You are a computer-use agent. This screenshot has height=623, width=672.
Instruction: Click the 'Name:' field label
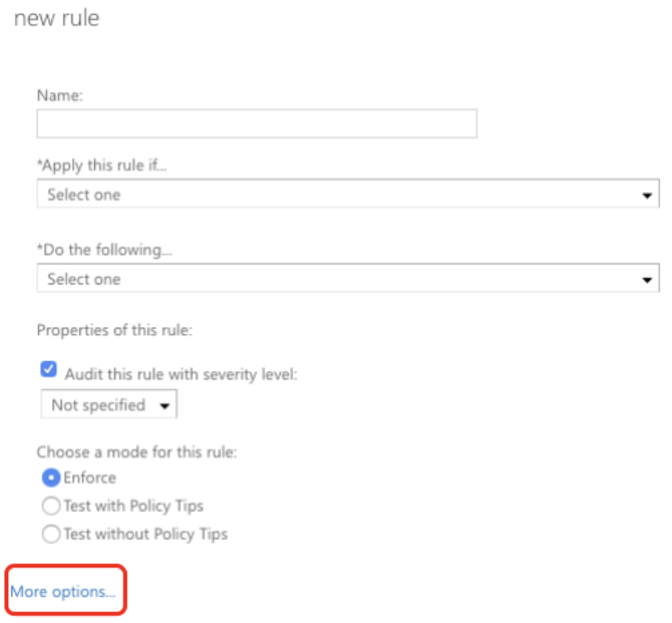59,95
